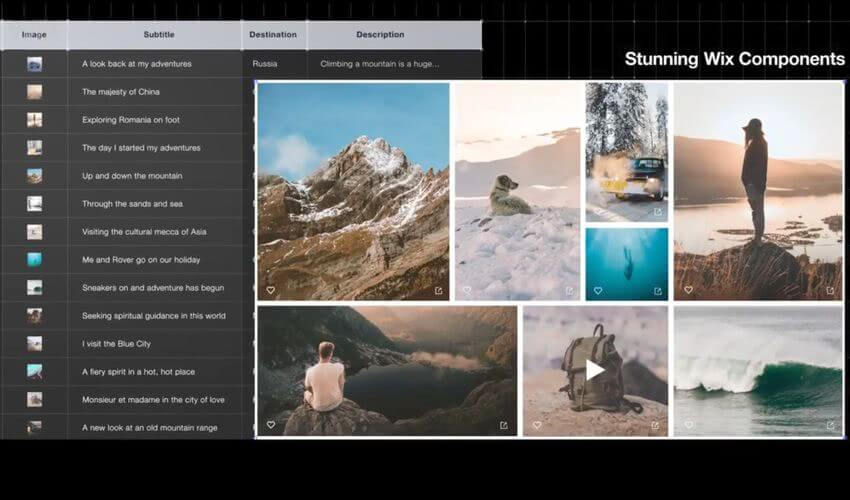Play the backpack video

pos(595,370)
